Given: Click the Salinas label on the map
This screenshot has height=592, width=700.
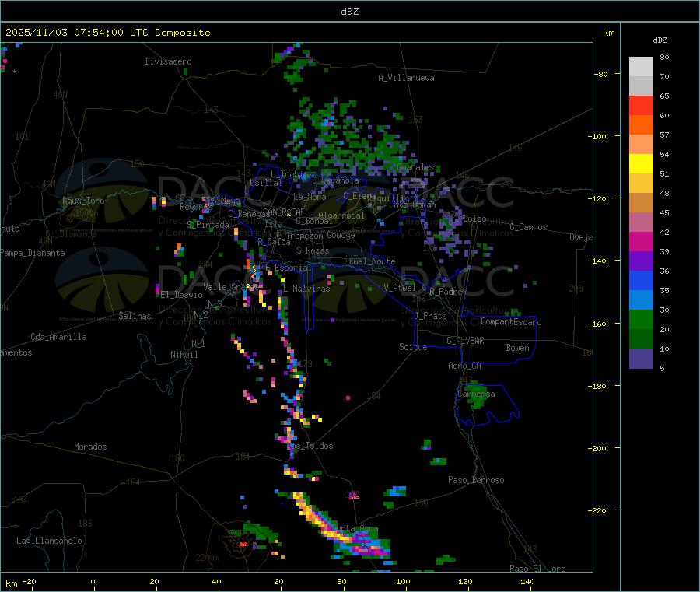Looking at the screenshot, I should coord(136,316).
